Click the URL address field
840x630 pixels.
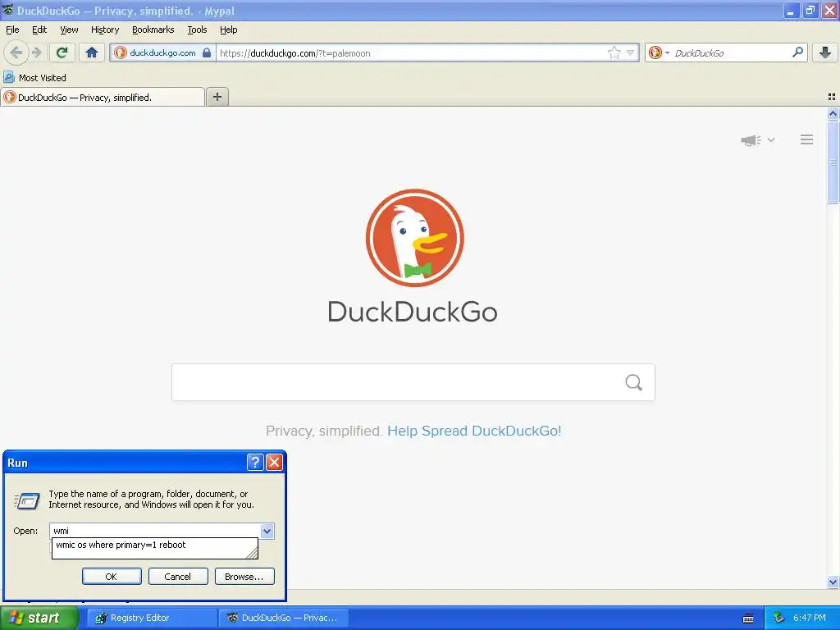[x=410, y=52]
